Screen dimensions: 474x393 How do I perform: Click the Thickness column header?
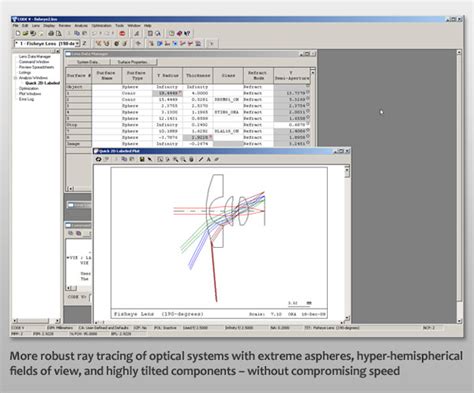198,76
